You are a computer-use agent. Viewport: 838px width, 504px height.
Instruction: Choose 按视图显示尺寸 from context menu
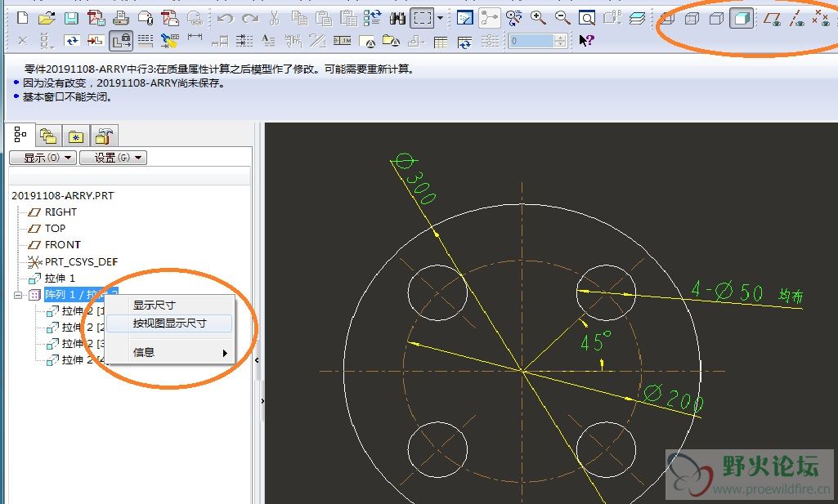tap(169, 323)
